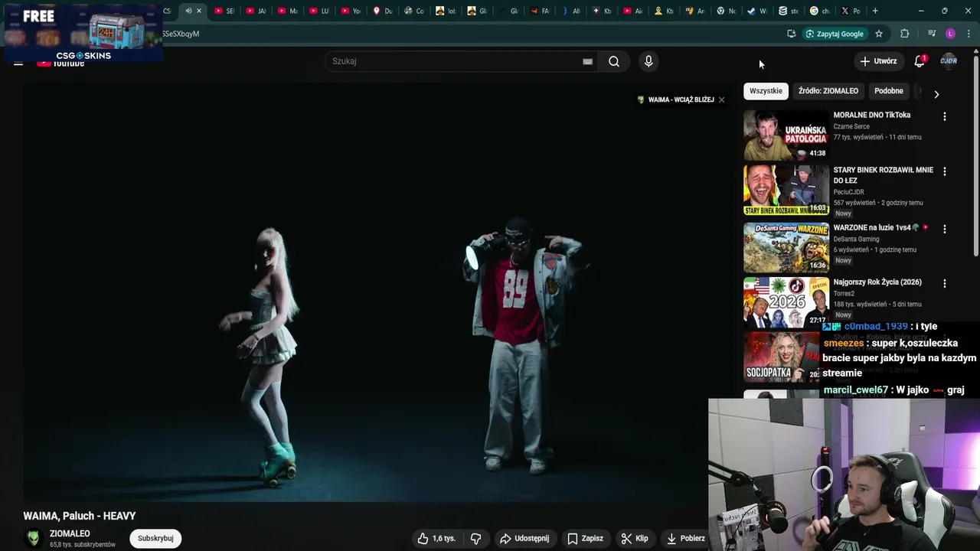
Task: Dislike the video with thumbs-down icon
Action: click(x=475, y=539)
